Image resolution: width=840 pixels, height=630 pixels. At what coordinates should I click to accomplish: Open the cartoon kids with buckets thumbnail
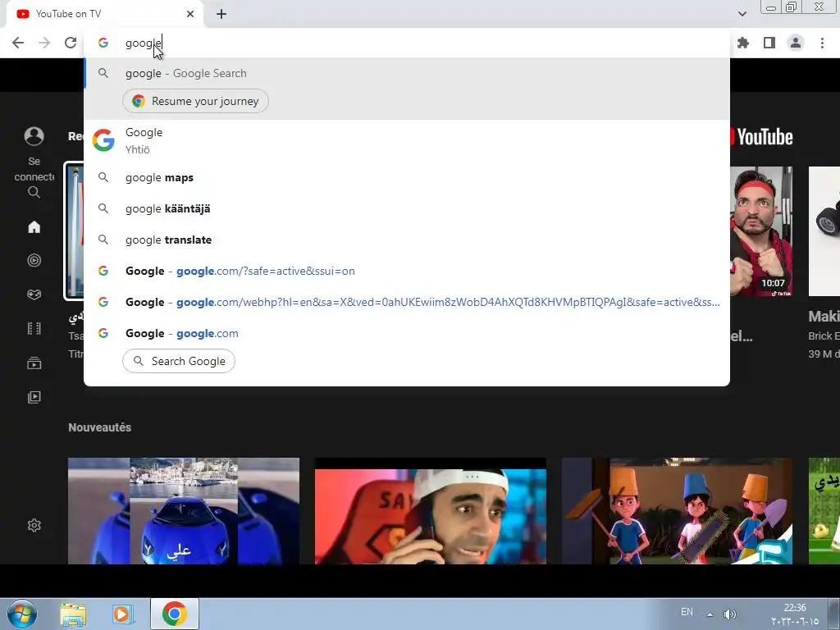click(x=677, y=510)
